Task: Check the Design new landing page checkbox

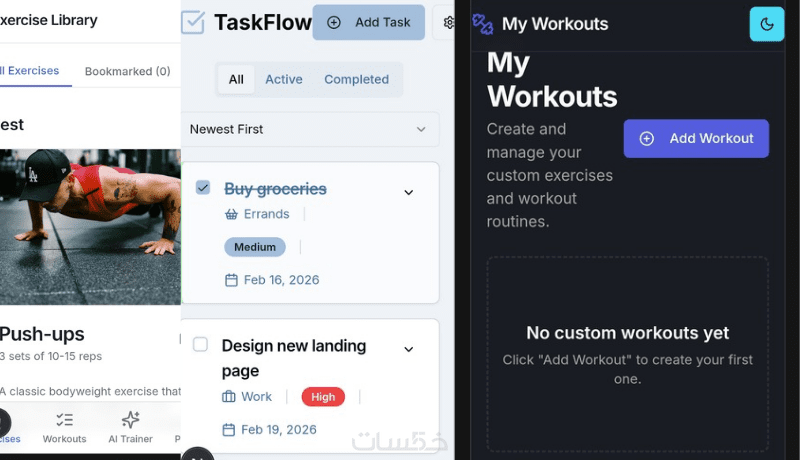Action: tap(200, 345)
